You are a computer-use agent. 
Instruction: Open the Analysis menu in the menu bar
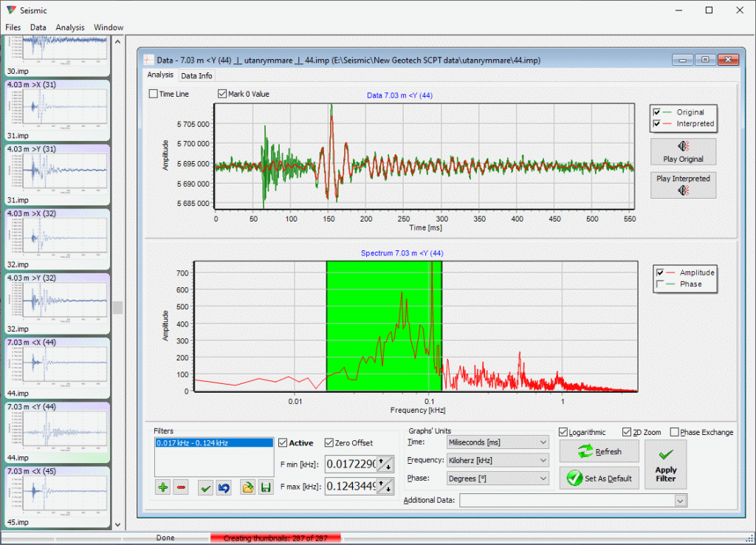coord(70,27)
